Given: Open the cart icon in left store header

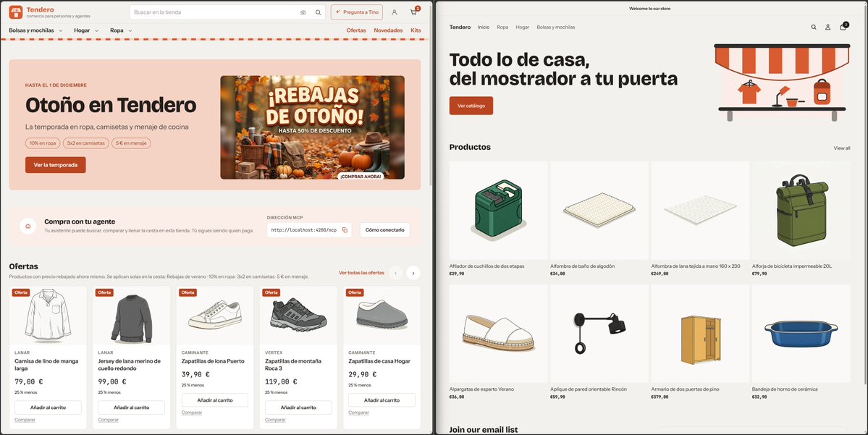Looking at the screenshot, I should pyautogui.click(x=413, y=12).
